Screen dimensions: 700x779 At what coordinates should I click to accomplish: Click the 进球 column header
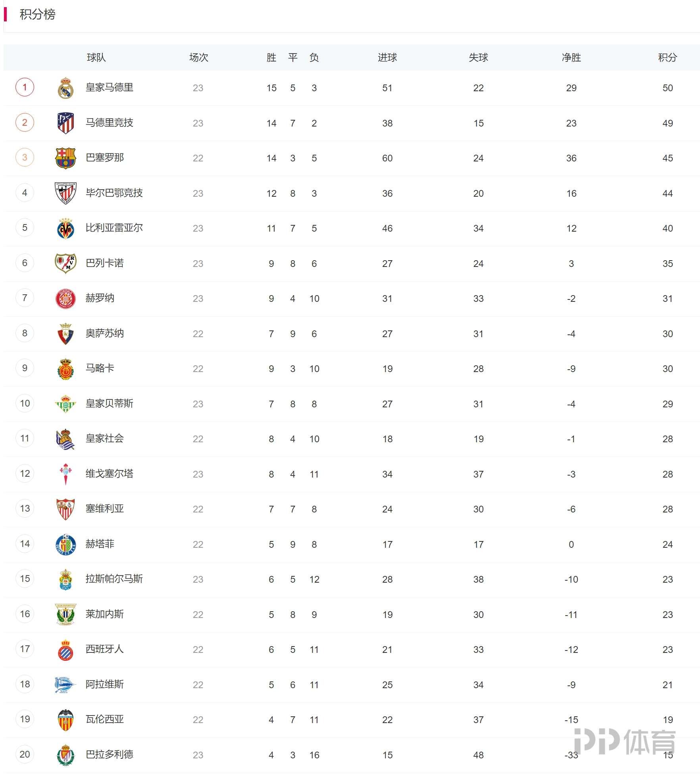tap(387, 58)
